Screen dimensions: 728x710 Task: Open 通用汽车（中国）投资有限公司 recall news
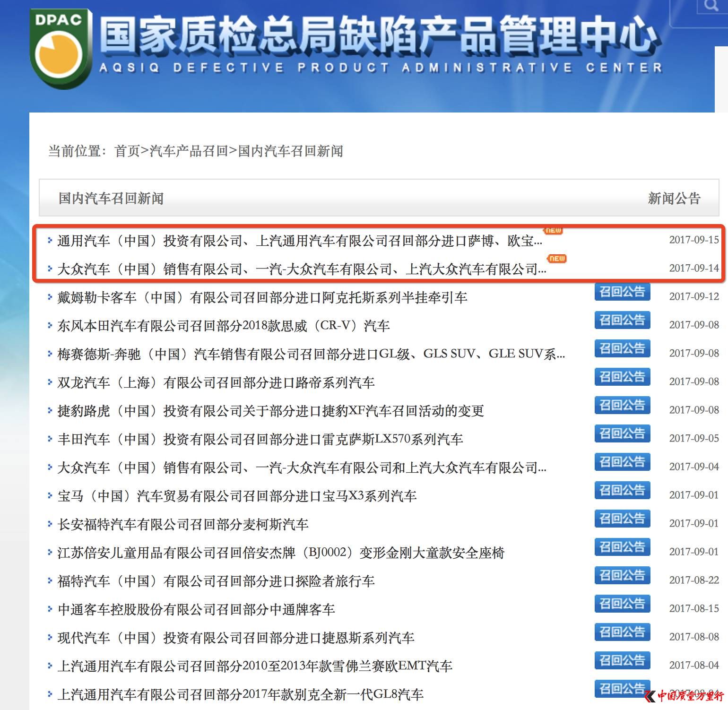pos(300,241)
